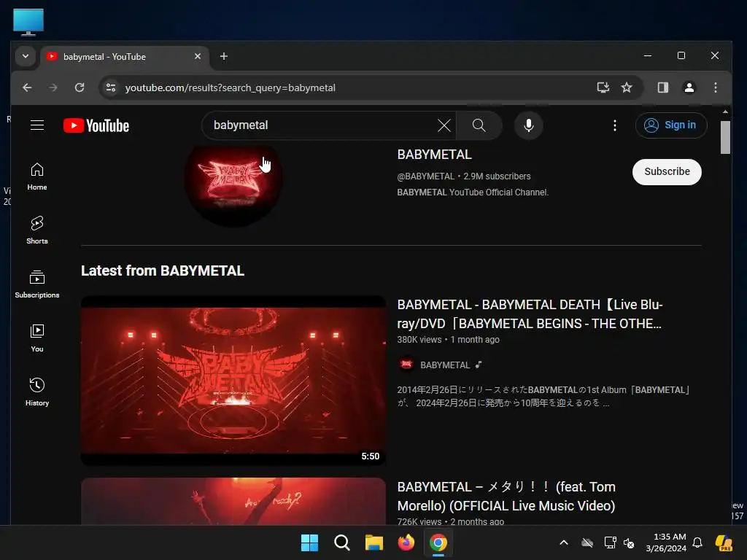Open the small uploader avatar under first video
Viewport: 747px width, 560px height.
click(406, 365)
